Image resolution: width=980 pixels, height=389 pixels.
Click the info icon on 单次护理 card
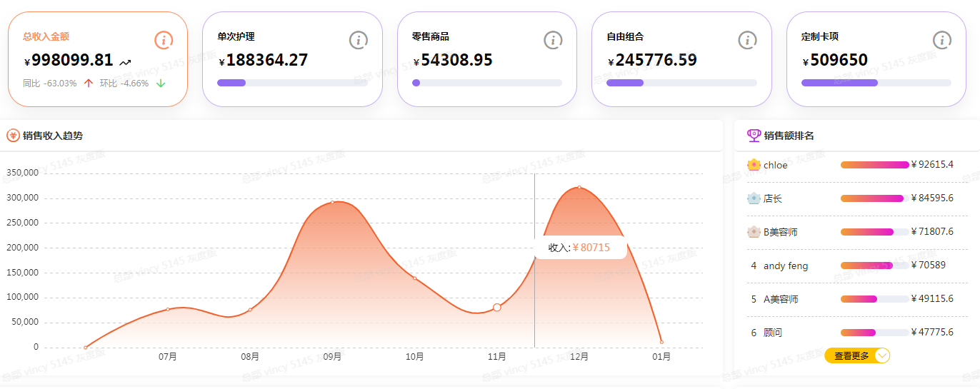[359, 40]
